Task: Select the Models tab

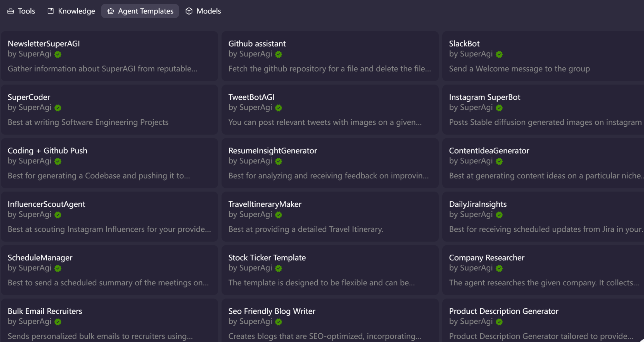Action: pos(203,11)
